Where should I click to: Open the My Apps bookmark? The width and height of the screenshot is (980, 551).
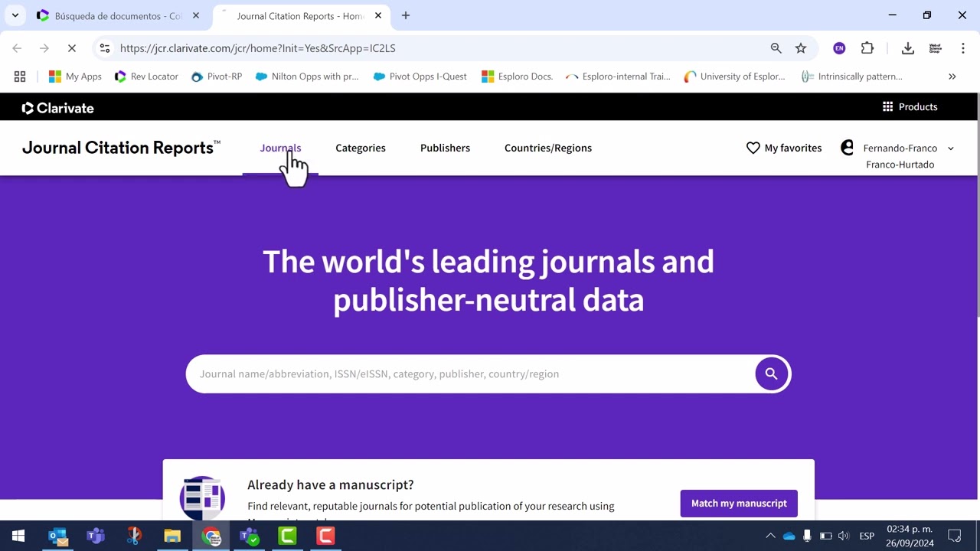click(75, 77)
